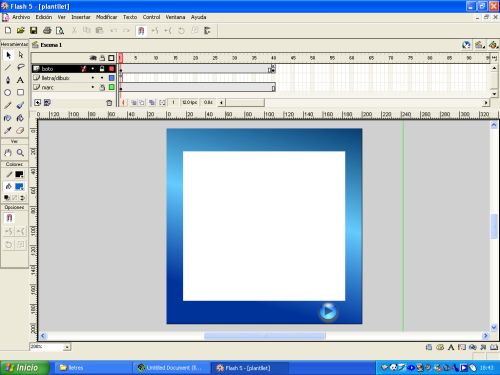The height and width of the screenshot is (375, 500).
Task: Select the Text tool
Action: click(x=20, y=80)
